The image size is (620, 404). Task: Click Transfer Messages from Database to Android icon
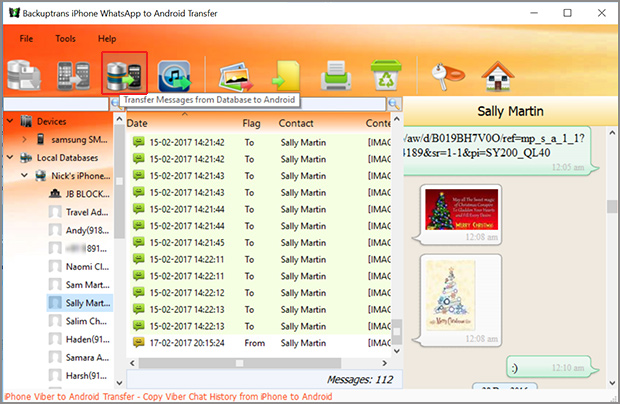click(124, 73)
